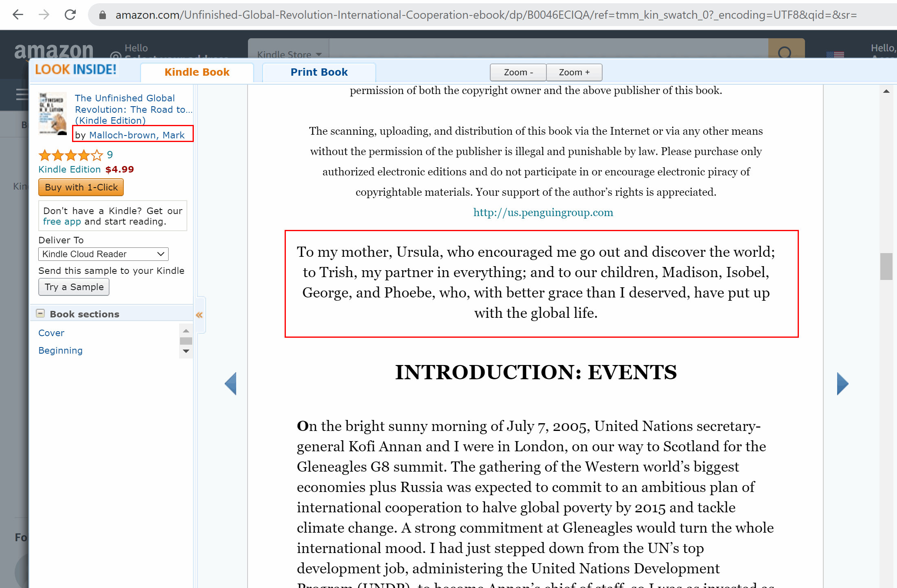Reload the page with the refresh icon
This screenshot has width=897, height=588.
70,15
